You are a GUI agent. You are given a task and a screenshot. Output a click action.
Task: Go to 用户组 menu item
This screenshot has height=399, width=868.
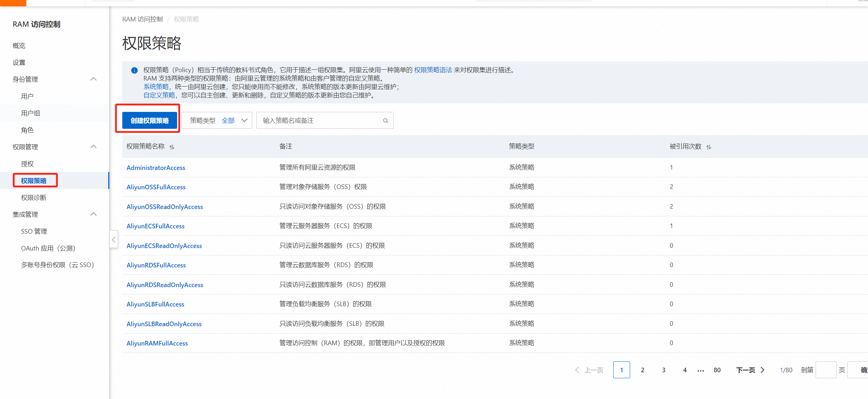point(31,113)
